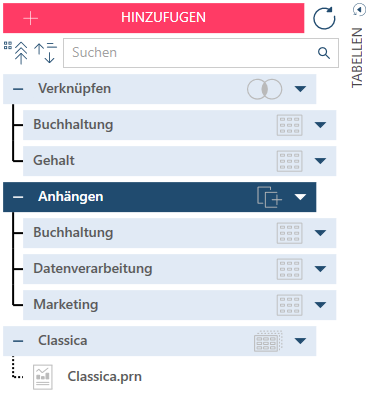The height and width of the screenshot is (393, 370).
Task: Collapse the Classica group minus
Action: pyautogui.click(x=18, y=341)
